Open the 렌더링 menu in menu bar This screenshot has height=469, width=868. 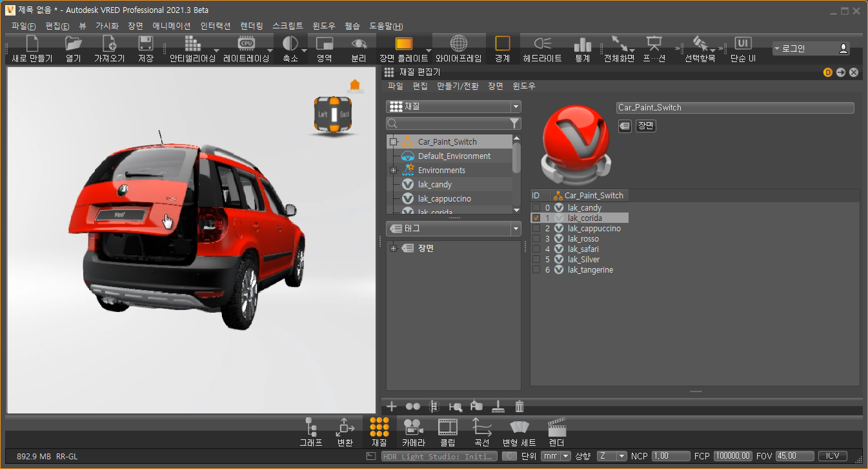(x=251, y=26)
